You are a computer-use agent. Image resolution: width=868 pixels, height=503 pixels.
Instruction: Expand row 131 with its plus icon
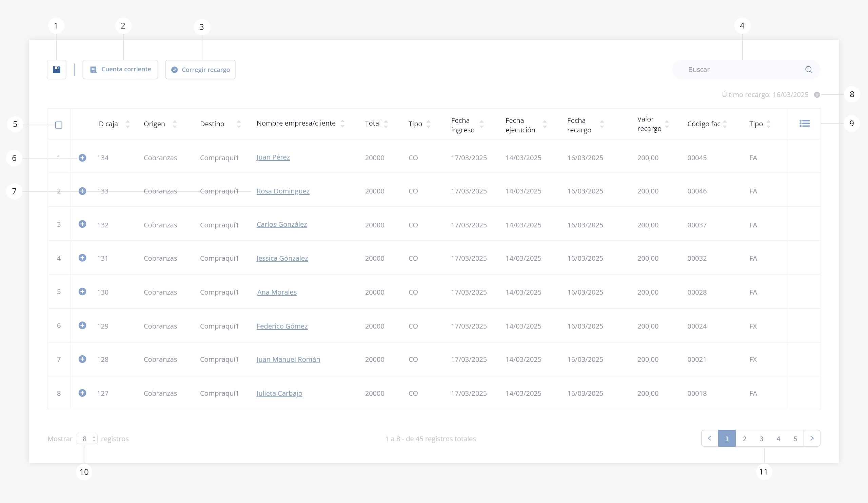[x=82, y=258]
